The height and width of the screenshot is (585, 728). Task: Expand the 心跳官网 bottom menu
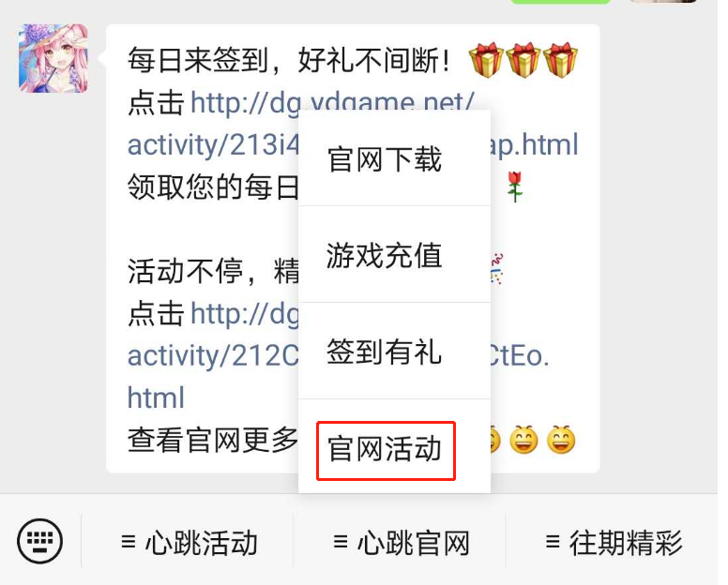pos(400,542)
